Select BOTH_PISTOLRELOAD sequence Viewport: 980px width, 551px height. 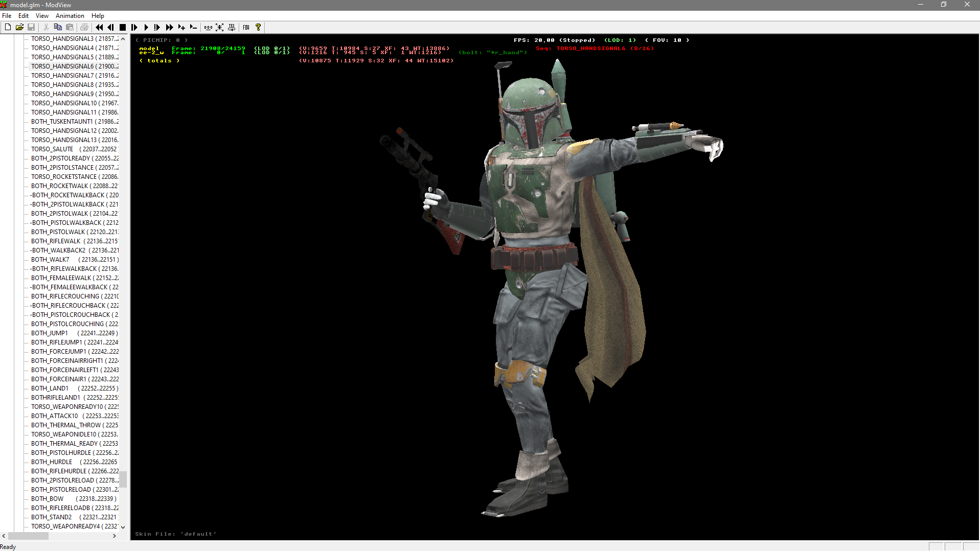pos(75,490)
